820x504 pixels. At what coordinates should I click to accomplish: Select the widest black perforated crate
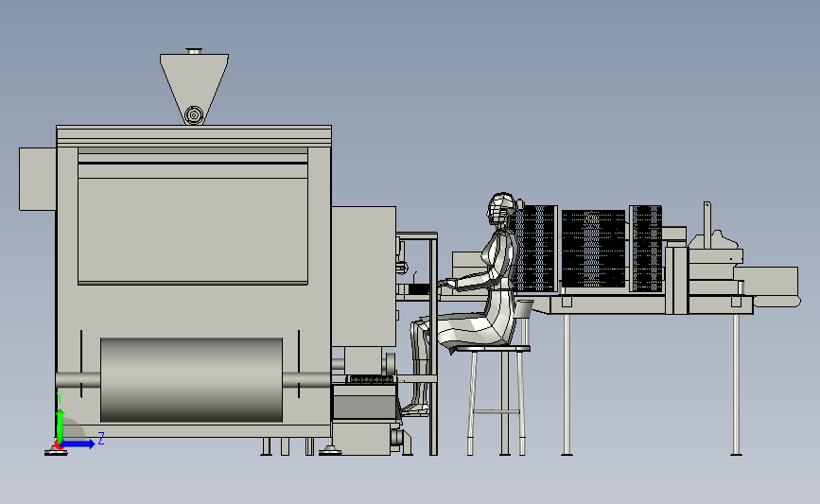(x=594, y=249)
